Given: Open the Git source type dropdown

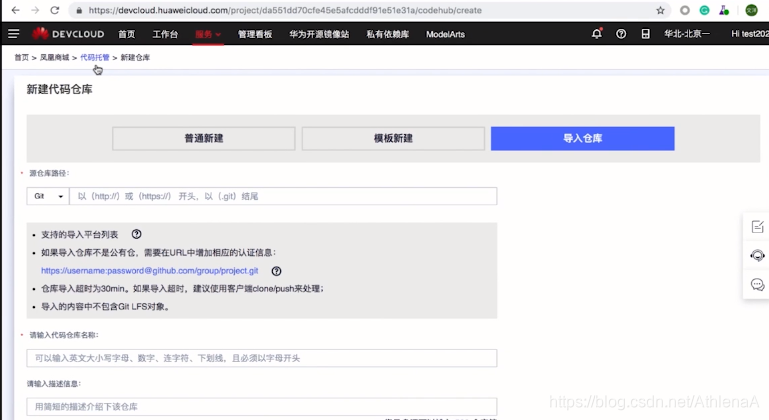Looking at the screenshot, I should pos(48,196).
